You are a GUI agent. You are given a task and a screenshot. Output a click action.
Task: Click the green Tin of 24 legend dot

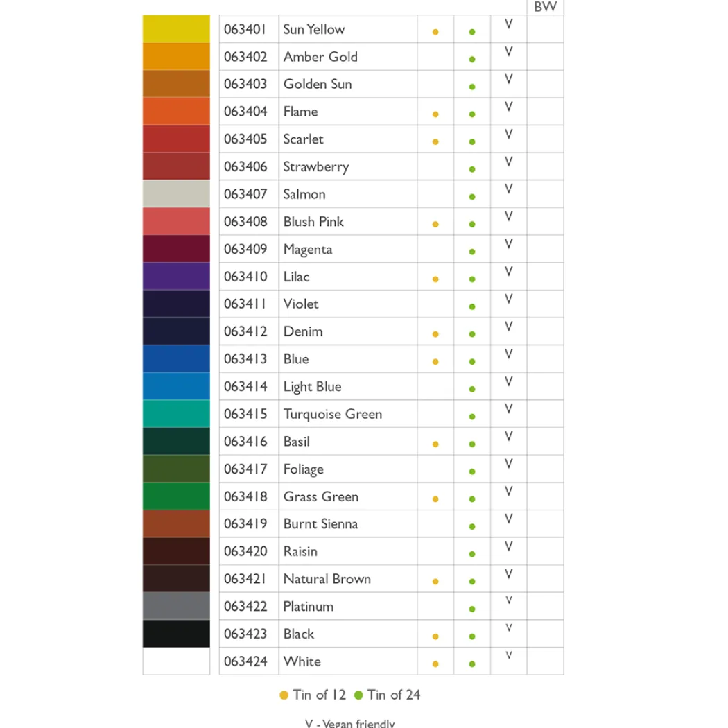pyautogui.click(x=358, y=695)
